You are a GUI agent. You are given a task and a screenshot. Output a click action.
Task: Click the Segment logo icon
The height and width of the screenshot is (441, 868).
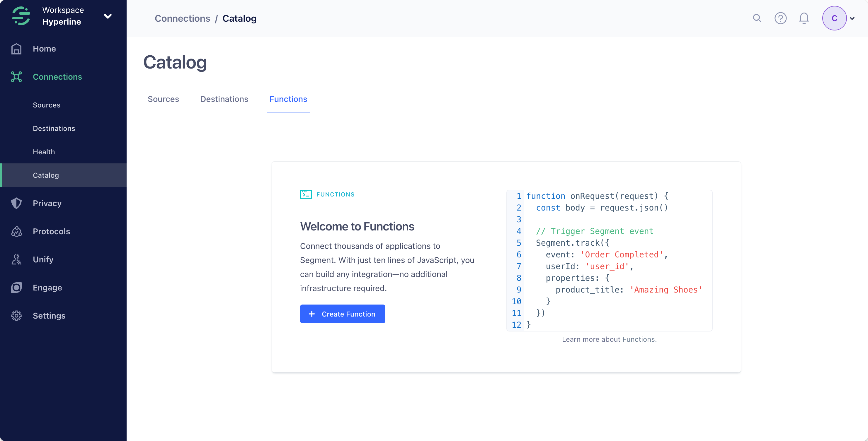coord(21,16)
